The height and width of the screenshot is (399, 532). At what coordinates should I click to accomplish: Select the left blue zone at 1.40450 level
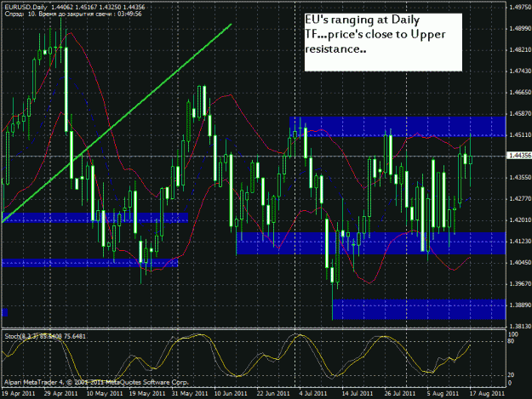pos(90,263)
